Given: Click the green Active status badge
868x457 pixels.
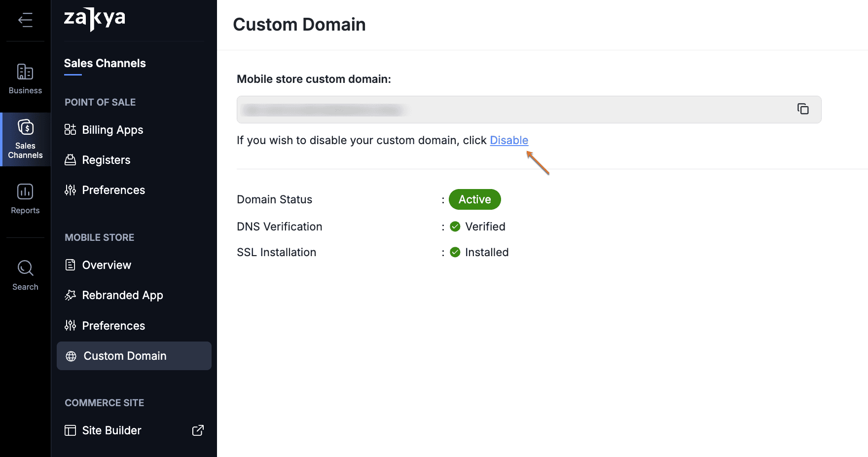Looking at the screenshot, I should 474,199.
